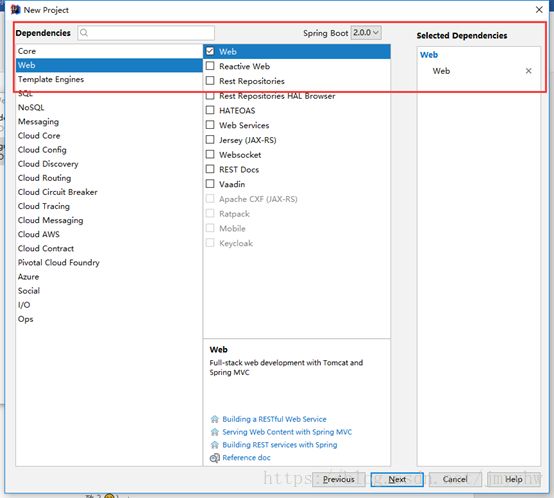Select the Cloud AWS category
Image resolution: width=554 pixels, height=498 pixels.
pyautogui.click(x=109, y=235)
